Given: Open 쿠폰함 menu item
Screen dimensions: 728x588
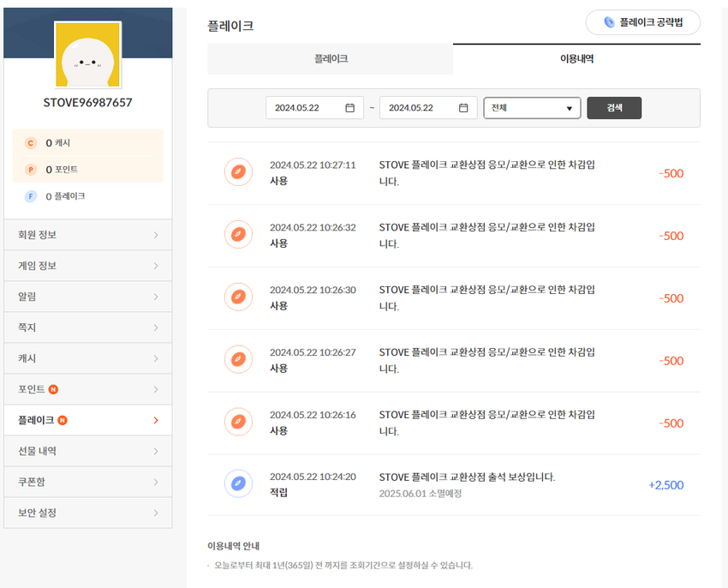Looking at the screenshot, I should (x=87, y=482).
